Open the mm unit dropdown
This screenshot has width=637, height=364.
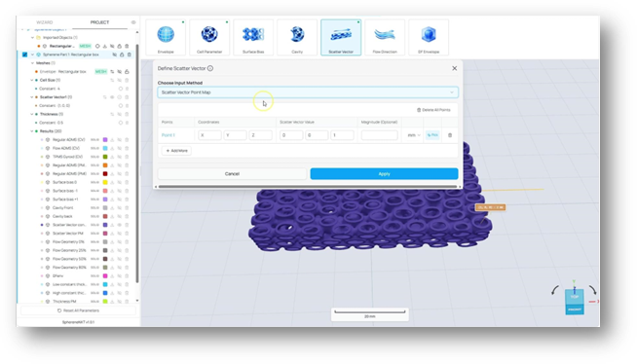click(414, 135)
